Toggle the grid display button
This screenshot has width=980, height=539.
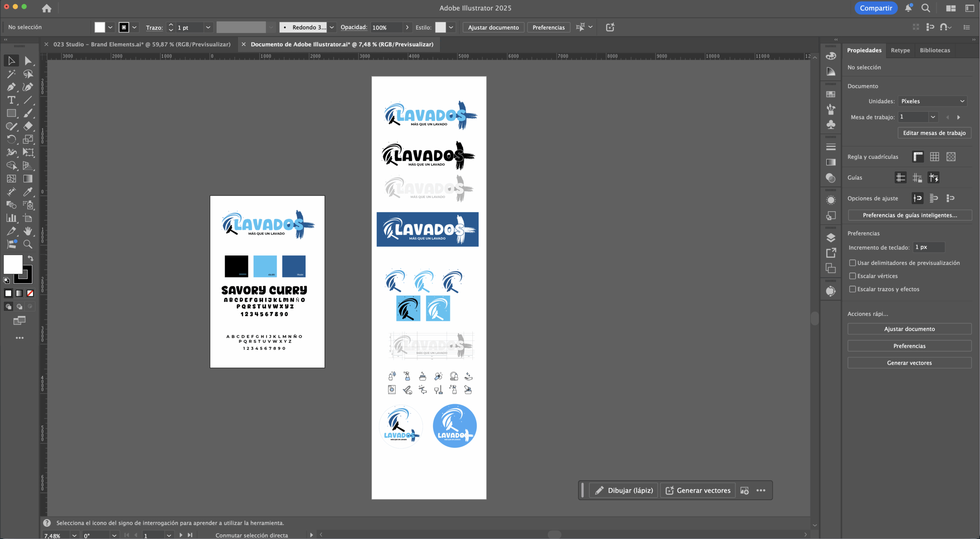point(934,157)
